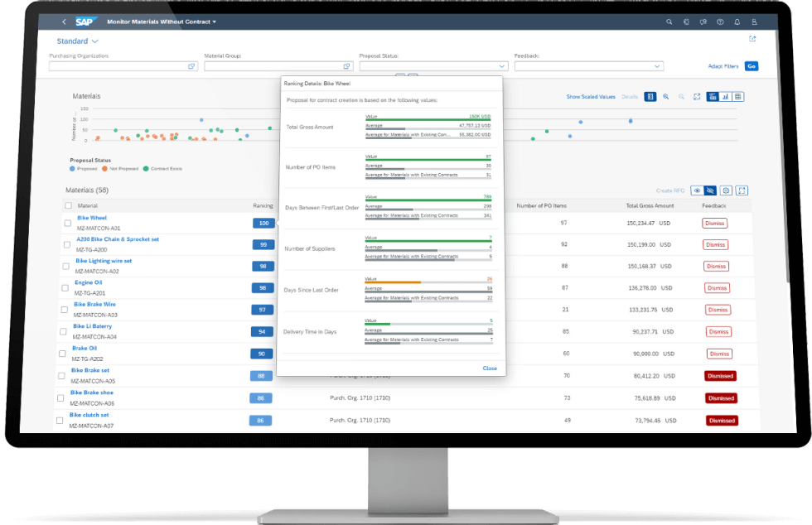Open the SAP search icon

click(x=669, y=22)
